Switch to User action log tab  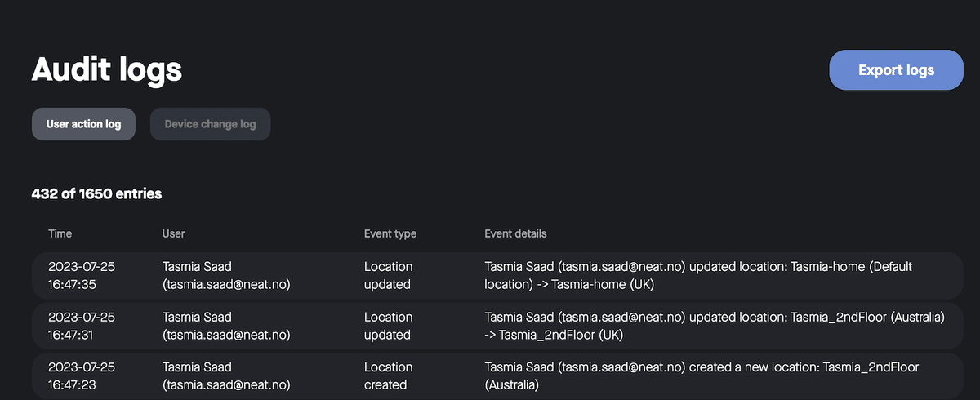tap(84, 124)
